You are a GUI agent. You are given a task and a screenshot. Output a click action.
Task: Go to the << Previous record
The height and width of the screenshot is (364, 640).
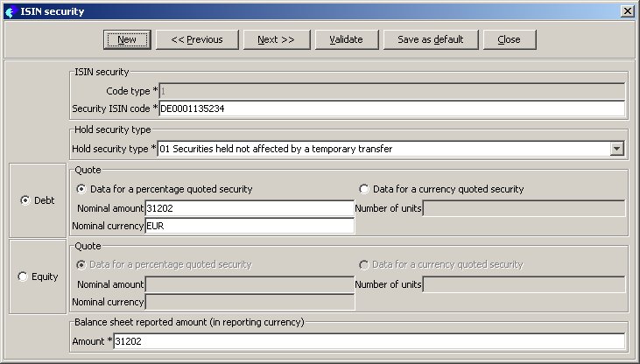click(197, 39)
